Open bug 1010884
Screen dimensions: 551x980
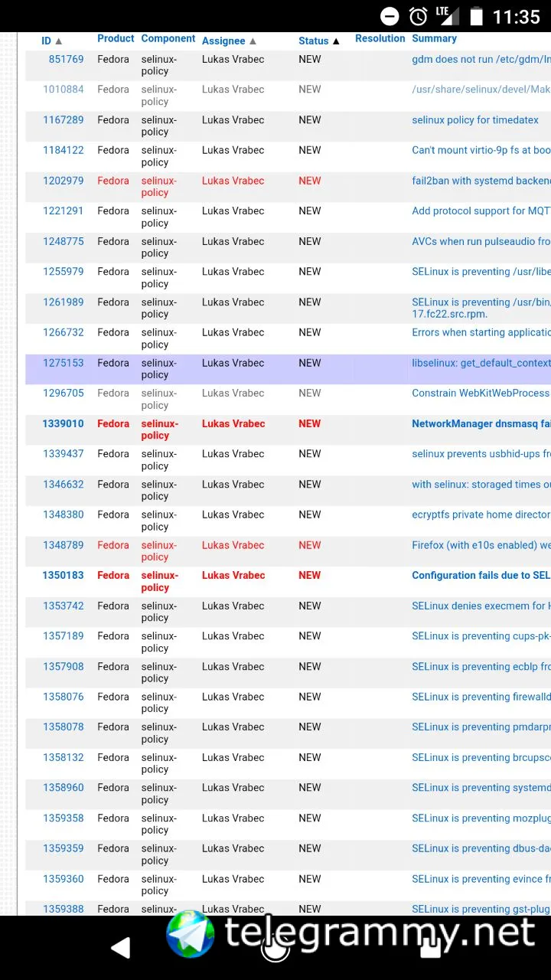64,90
